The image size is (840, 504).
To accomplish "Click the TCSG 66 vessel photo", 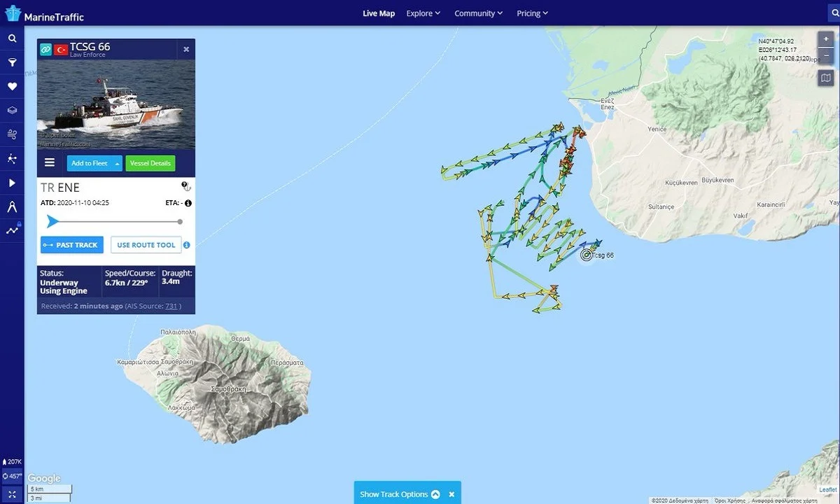I will (x=116, y=105).
